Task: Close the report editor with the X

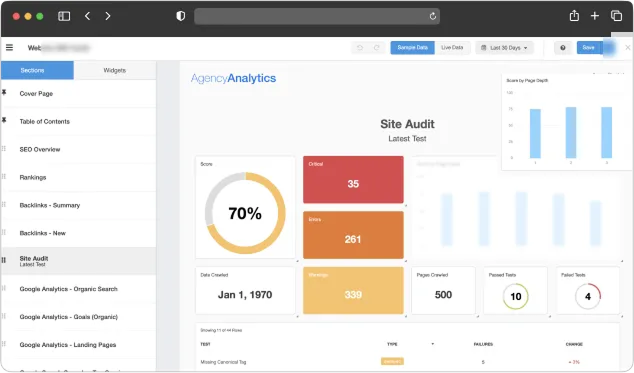Action: tap(628, 48)
